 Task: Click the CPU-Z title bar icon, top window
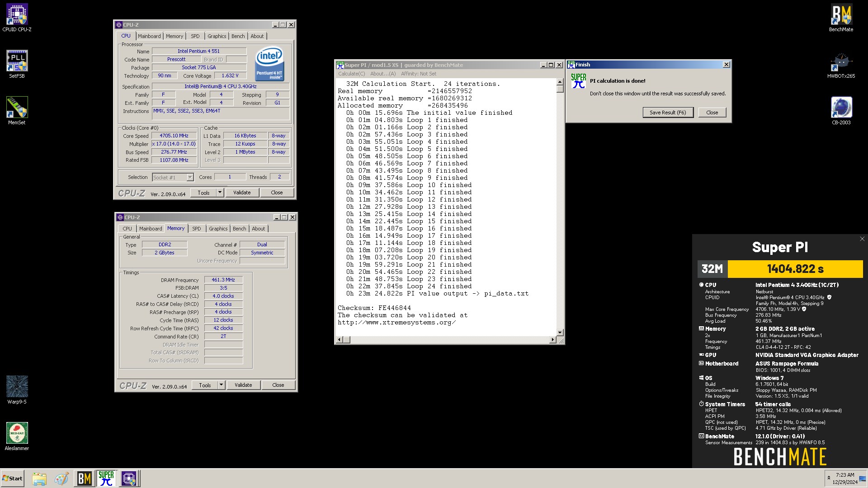[x=119, y=25]
